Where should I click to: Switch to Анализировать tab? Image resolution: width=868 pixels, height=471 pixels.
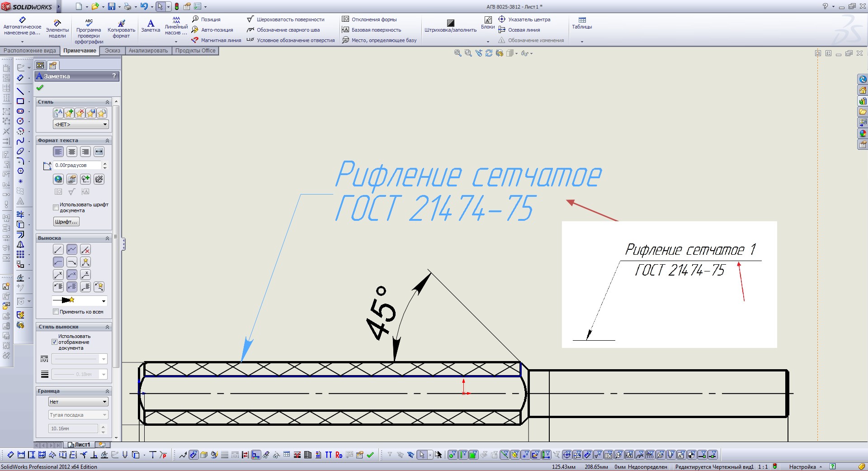148,51
